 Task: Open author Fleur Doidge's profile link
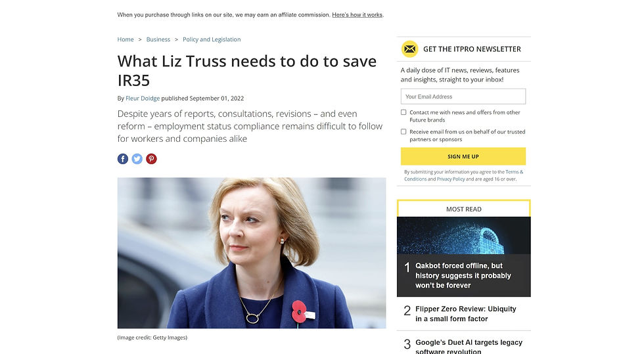pos(143,99)
